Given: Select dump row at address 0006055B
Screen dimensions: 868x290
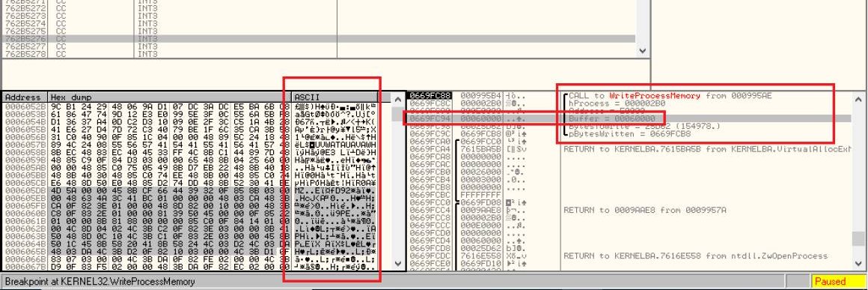Looking at the screenshot, I should 190,129.
